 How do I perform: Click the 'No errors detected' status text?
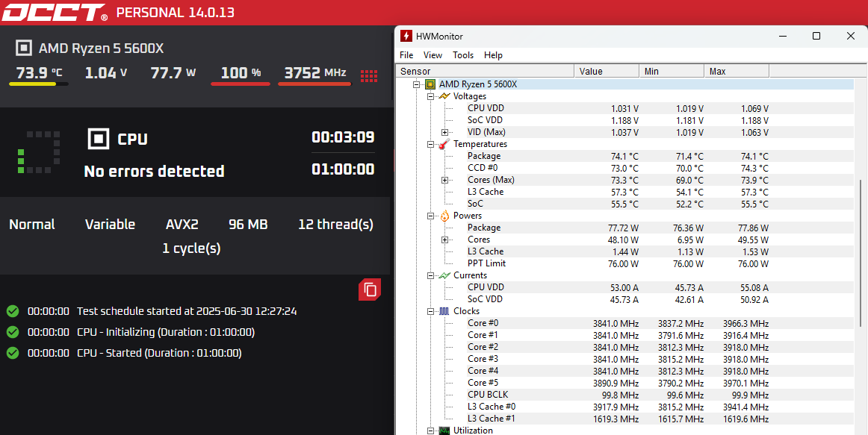pyautogui.click(x=154, y=172)
